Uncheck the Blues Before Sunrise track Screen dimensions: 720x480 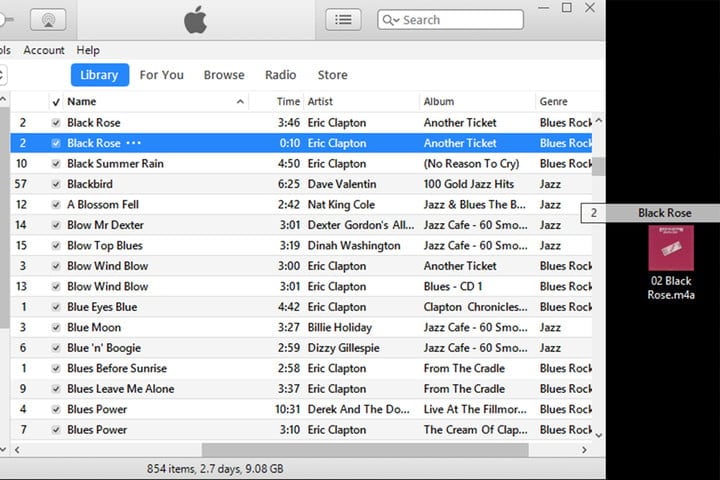pyautogui.click(x=56, y=368)
